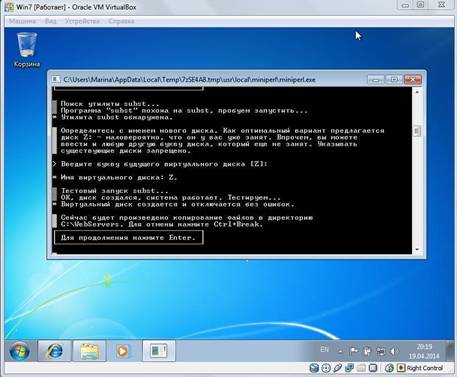The image size is (457, 377).
Task: Click the line 'Поиск утилиты subst...'
Action: click(110, 104)
